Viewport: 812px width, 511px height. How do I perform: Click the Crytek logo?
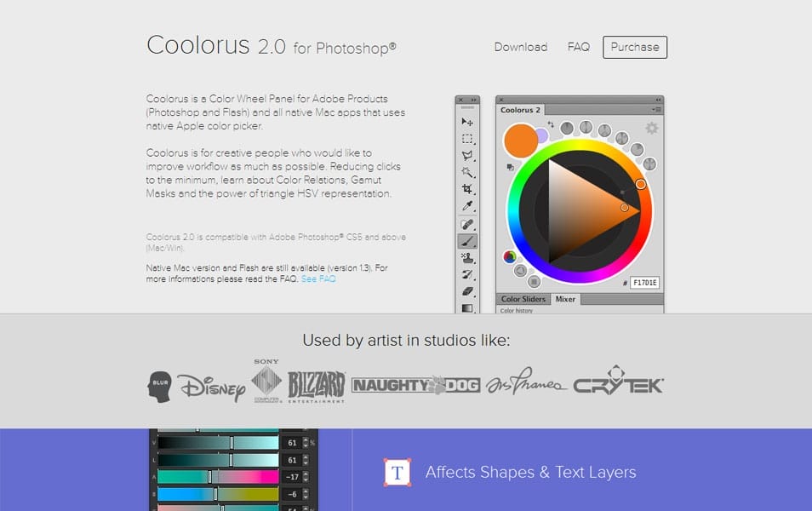click(618, 381)
